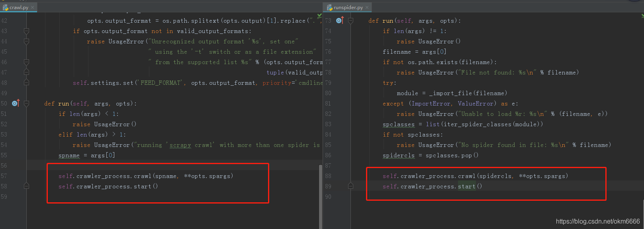Click the Python file icon on crawl.py tab
644x229 pixels.
pos(6,7)
